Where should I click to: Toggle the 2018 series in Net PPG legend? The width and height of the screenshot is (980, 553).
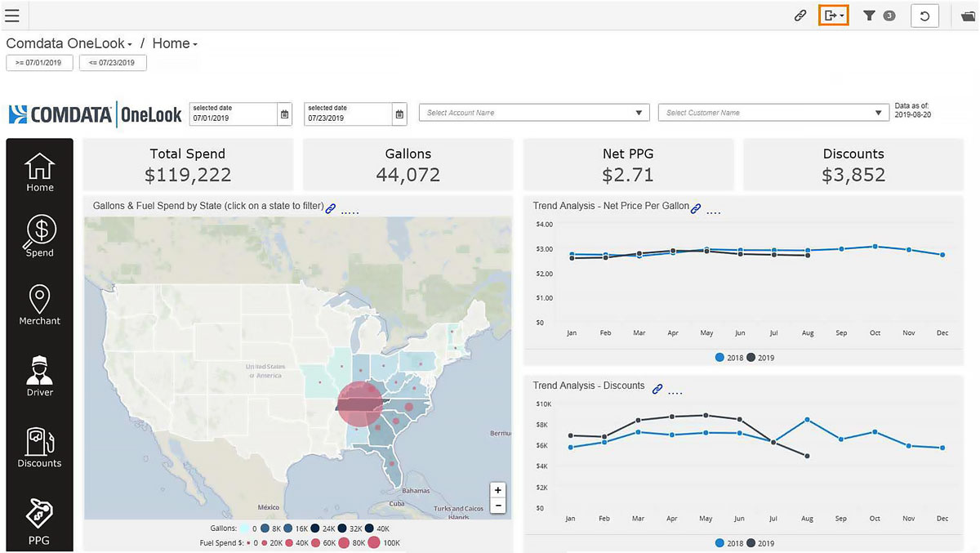(x=729, y=358)
